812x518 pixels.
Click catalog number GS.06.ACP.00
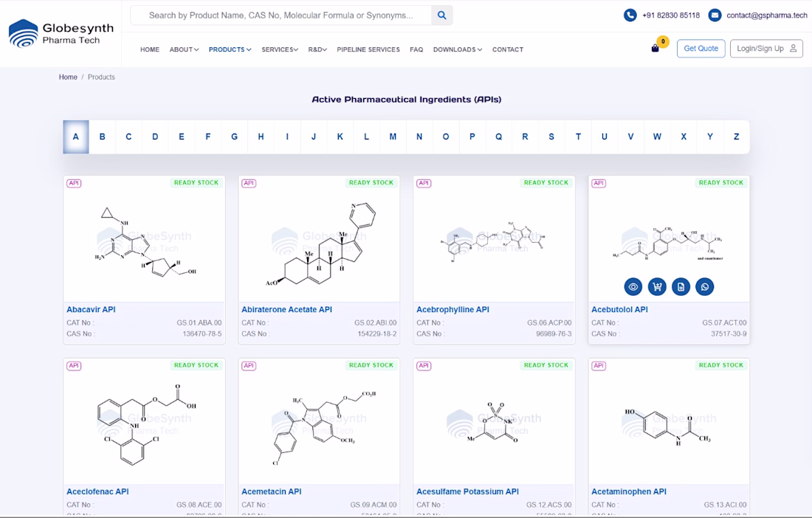[x=549, y=322]
